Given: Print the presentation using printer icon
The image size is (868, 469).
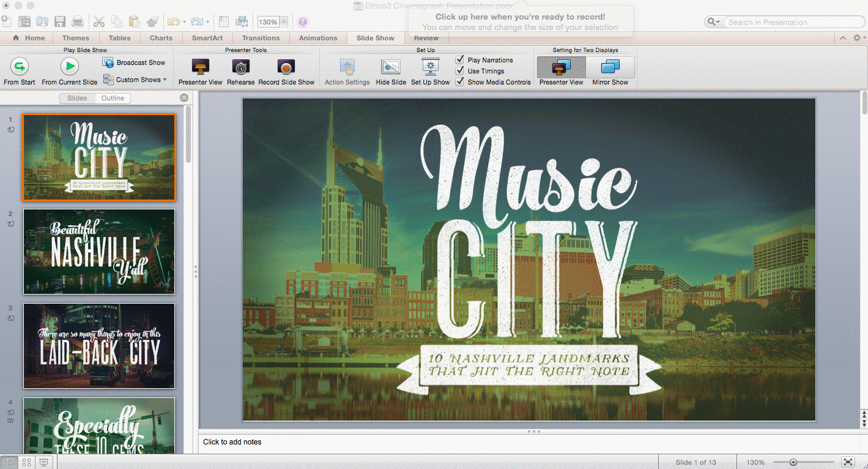Looking at the screenshot, I should 78,21.
